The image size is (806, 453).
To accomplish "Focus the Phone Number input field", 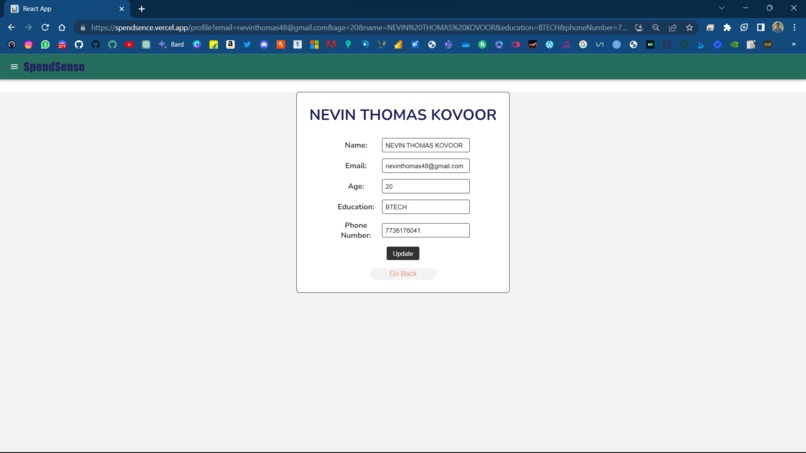I will coord(425,230).
